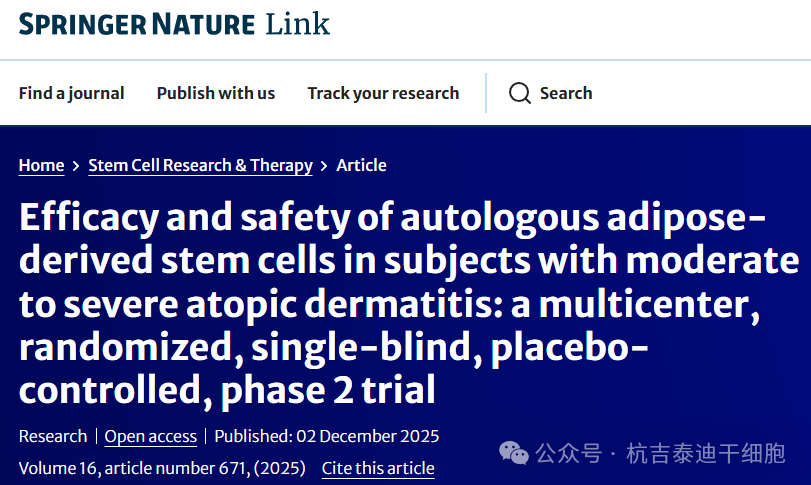Click the Cite this article link
Viewport: 811px width, 485px height.
click(x=378, y=468)
